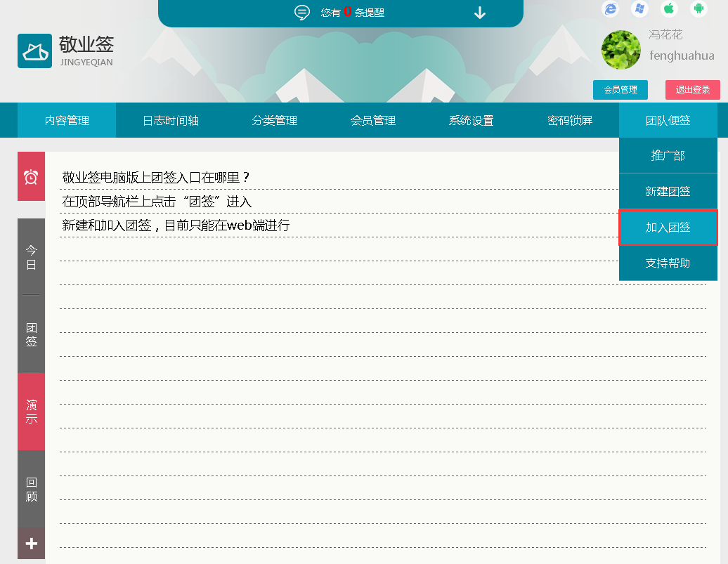Screen dimensions: 728x564
Task: Choose 新建团签 from the dropdown
Action: tap(668, 191)
